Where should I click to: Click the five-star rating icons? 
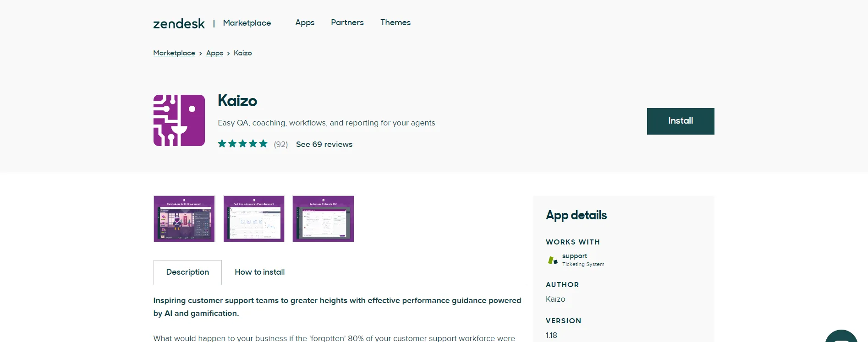(242, 144)
